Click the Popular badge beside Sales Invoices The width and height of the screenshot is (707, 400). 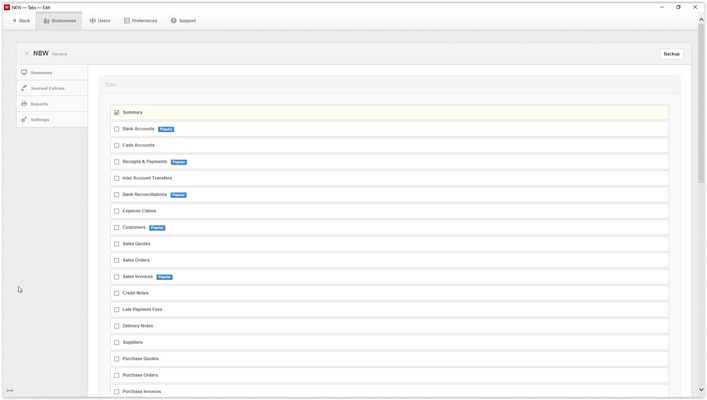click(x=164, y=277)
